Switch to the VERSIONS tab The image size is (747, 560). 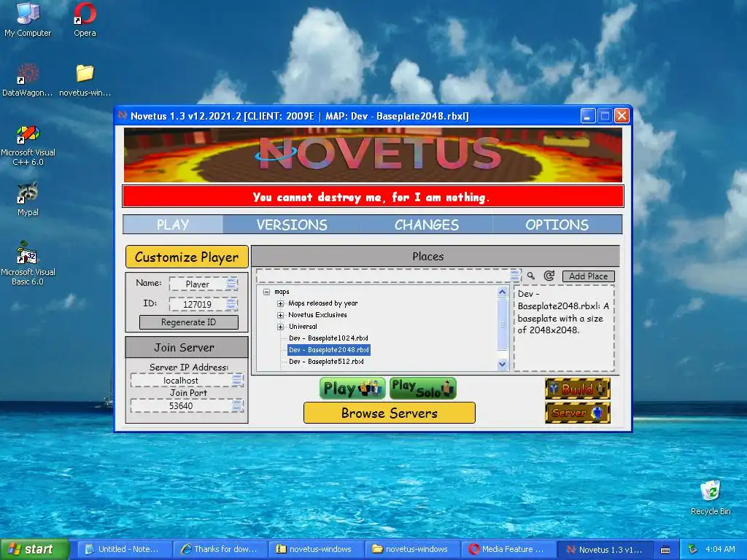[x=292, y=225]
